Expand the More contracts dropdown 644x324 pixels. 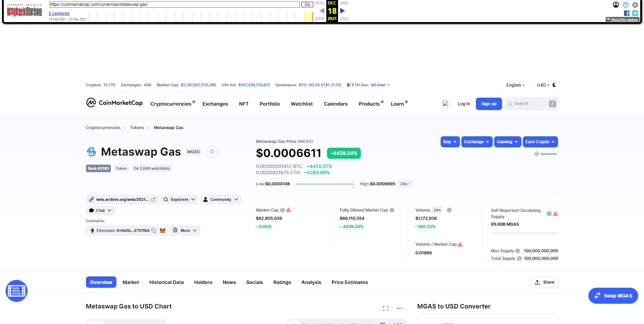185,230
